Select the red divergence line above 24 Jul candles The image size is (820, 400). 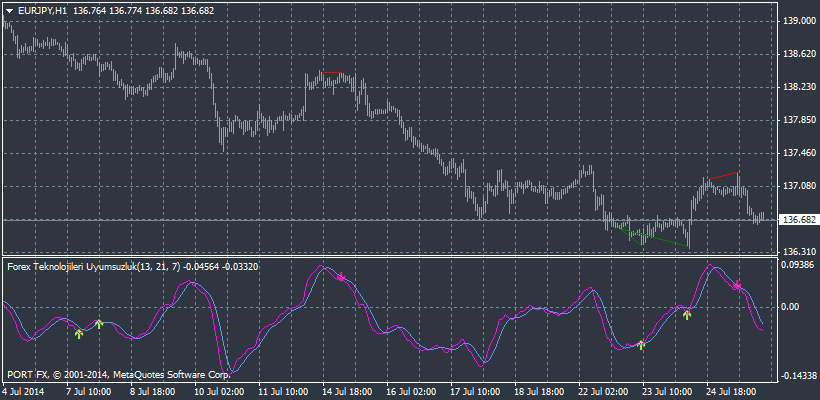tap(723, 176)
